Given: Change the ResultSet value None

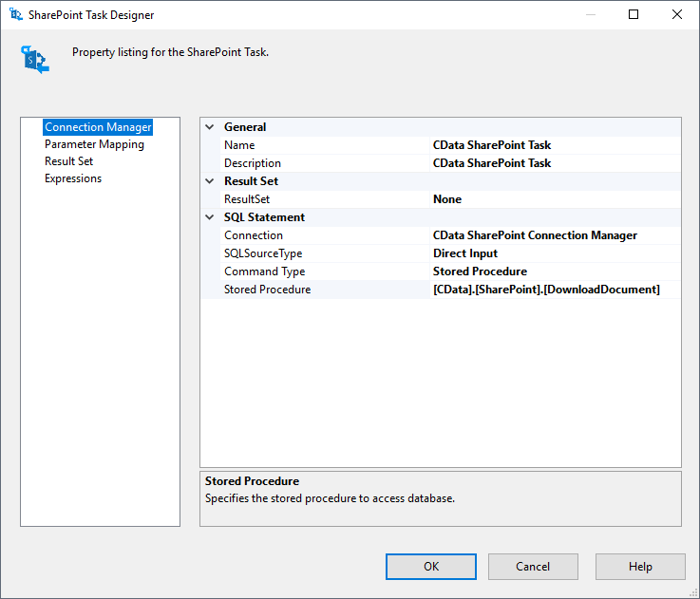Looking at the screenshot, I should pyautogui.click(x=555, y=199).
